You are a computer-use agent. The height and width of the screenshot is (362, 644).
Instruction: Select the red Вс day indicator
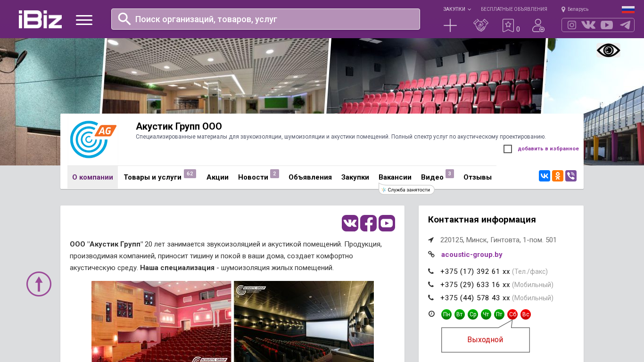click(526, 314)
